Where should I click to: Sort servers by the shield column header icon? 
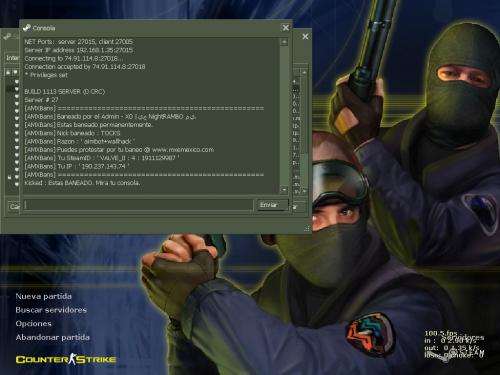click(x=15, y=72)
